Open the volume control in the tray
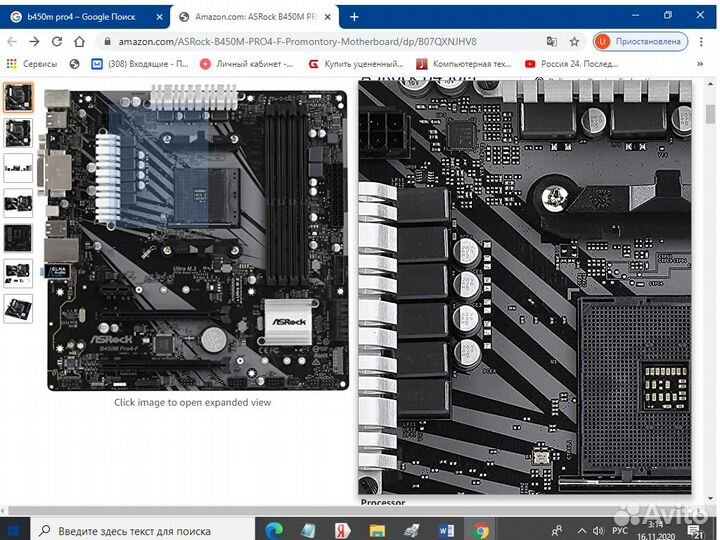This screenshot has width=720, height=540. (597, 531)
